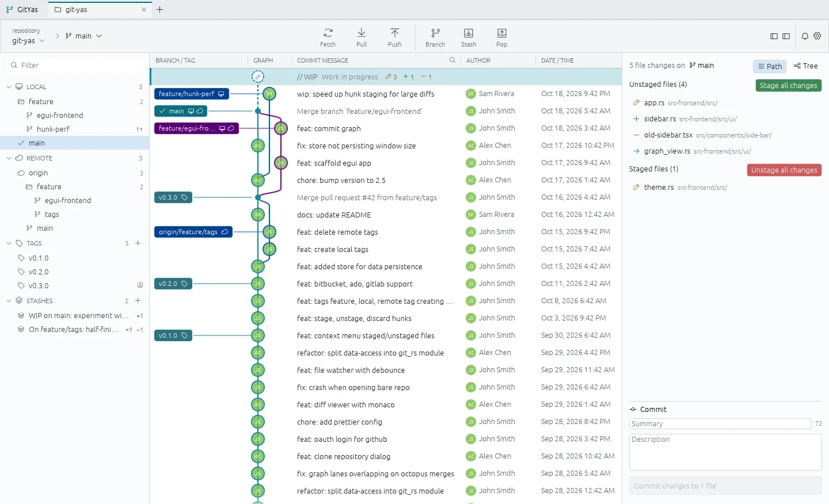
Task: Add a new tag with TAGS plus icon
Action: pyautogui.click(x=138, y=243)
